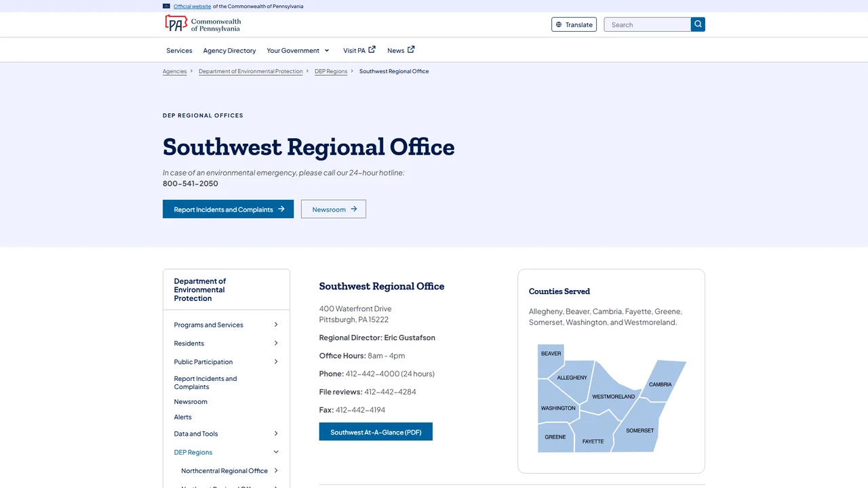Open the Alerts sidebar link
This screenshot has height=488, width=868.
183,418
